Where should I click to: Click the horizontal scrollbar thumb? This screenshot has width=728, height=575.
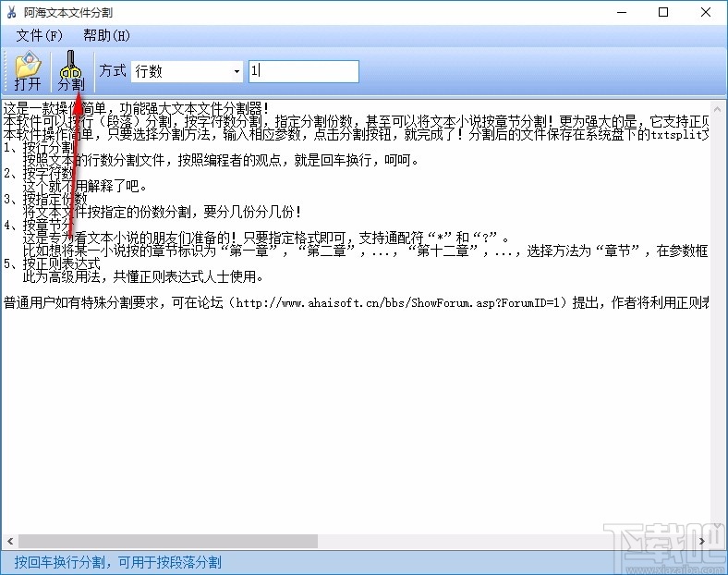pyautogui.click(x=167, y=541)
